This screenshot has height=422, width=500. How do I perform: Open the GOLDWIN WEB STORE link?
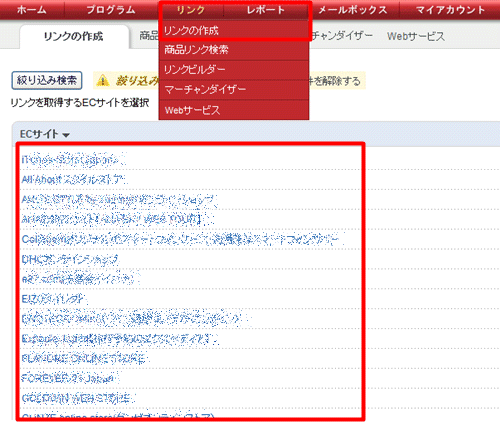click(x=78, y=398)
